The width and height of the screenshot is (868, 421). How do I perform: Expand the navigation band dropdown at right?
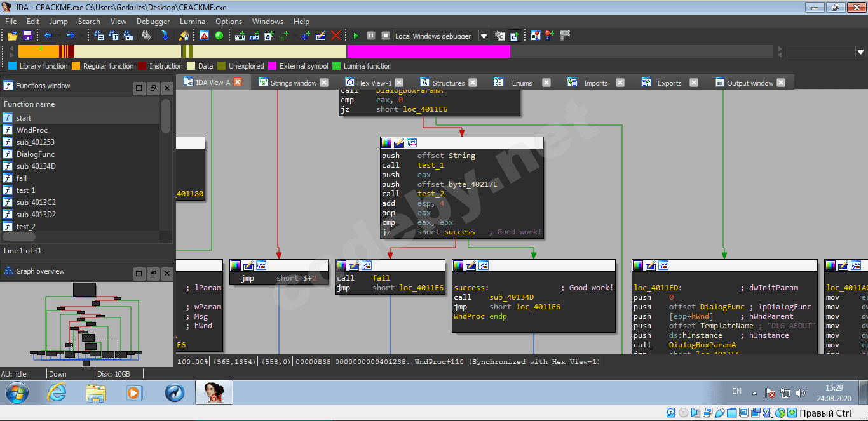[x=861, y=52]
